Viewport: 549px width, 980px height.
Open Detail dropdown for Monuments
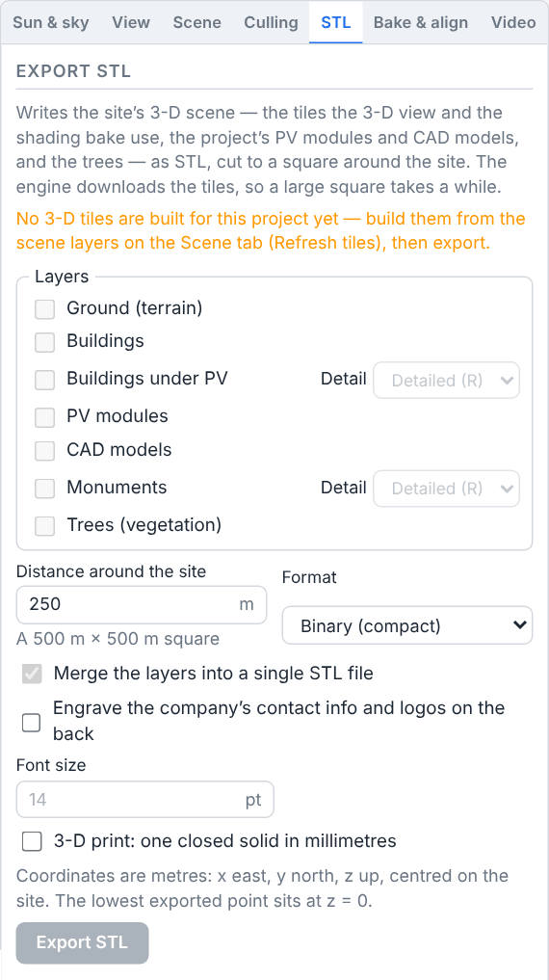[447, 489]
